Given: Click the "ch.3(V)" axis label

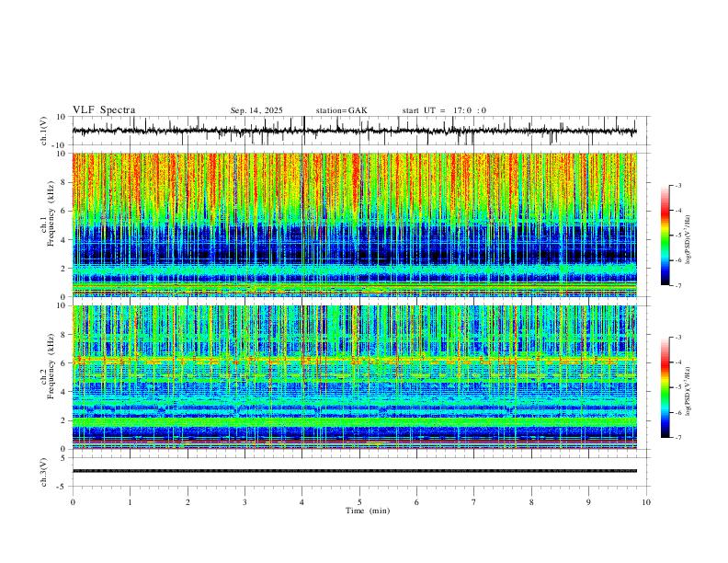Looking at the screenshot, I should tap(44, 472).
